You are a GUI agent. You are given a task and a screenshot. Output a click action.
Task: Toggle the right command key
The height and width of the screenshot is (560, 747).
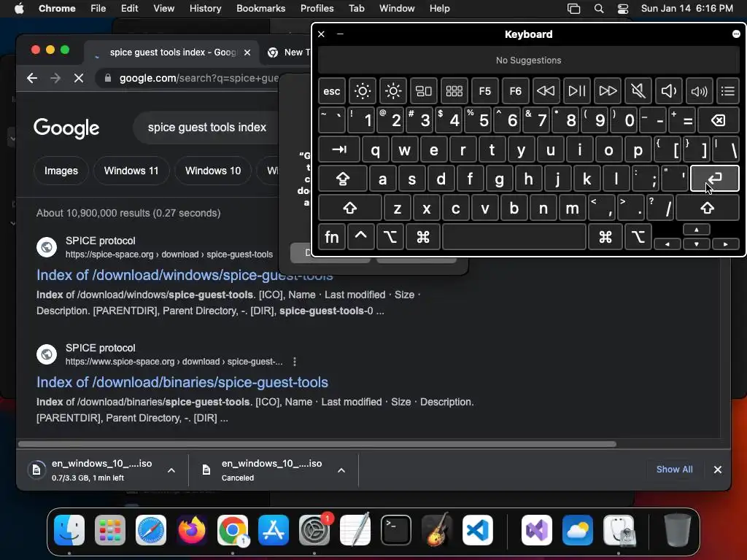[x=605, y=237]
